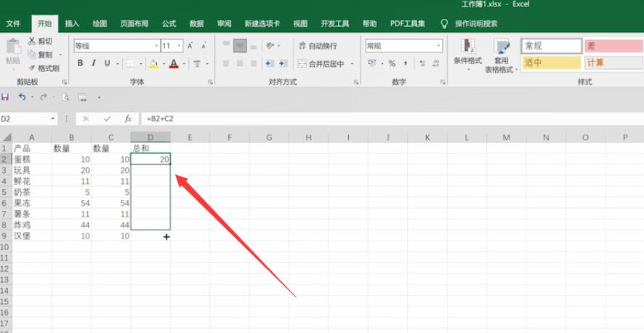
Task: Apply the 适中 (neutral) cell style
Action: tap(552, 63)
